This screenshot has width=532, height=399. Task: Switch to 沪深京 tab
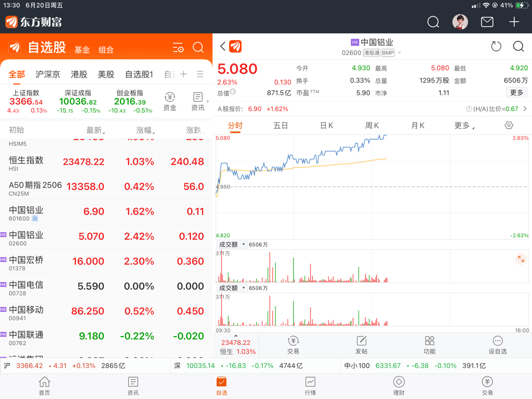point(48,74)
